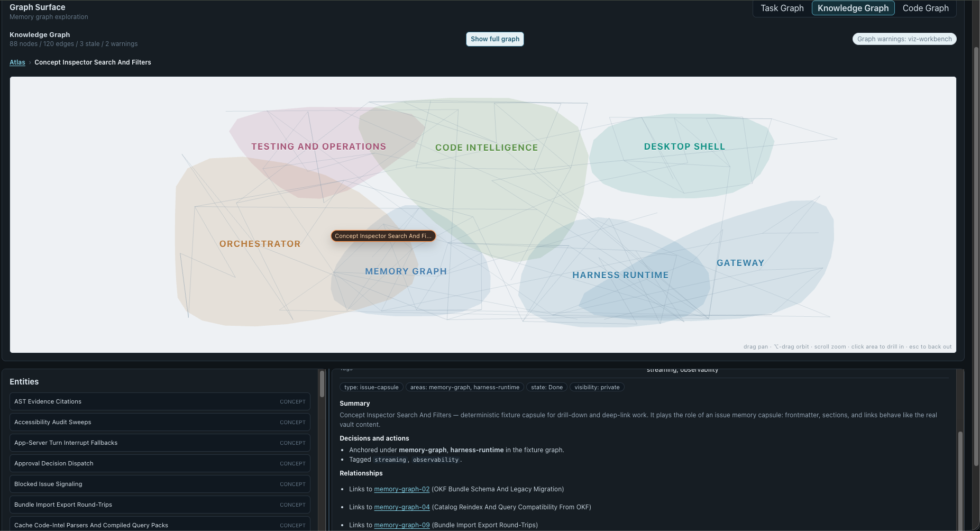Open the Harness Runtime area label
This screenshot has width=980, height=531.
tap(620, 276)
